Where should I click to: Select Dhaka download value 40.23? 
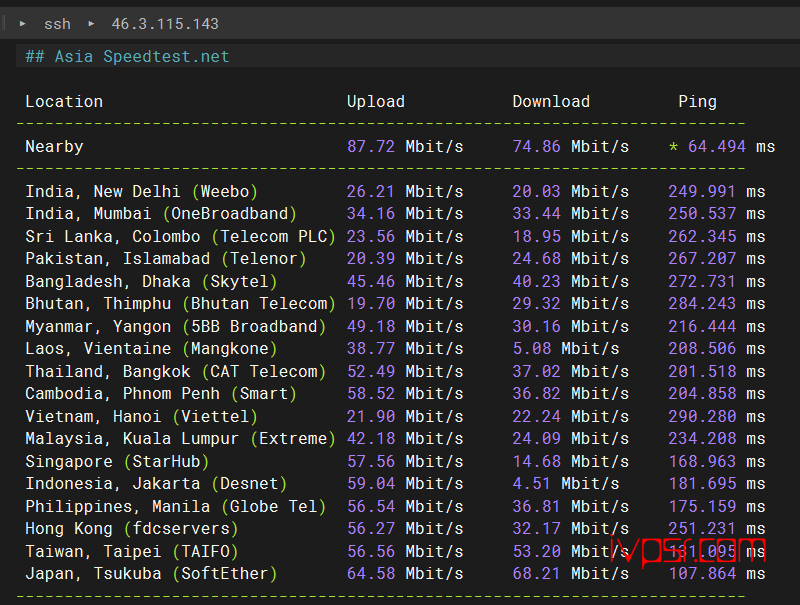[536, 282]
